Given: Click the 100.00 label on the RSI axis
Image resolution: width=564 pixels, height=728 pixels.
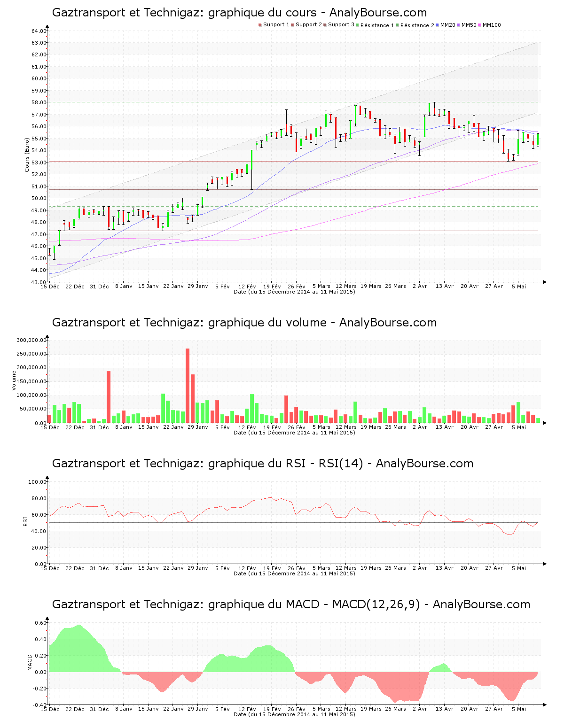Looking at the screenshot, I should pos(37,482).
